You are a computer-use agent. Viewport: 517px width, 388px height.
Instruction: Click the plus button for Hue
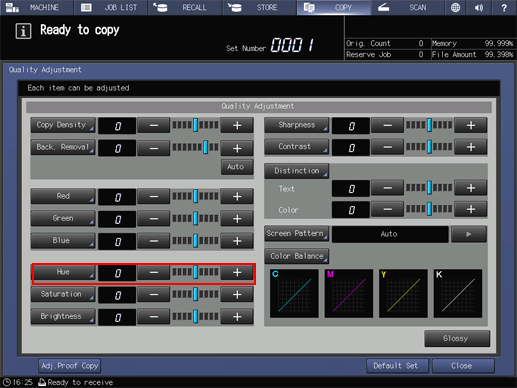click(x=237, y=273)
